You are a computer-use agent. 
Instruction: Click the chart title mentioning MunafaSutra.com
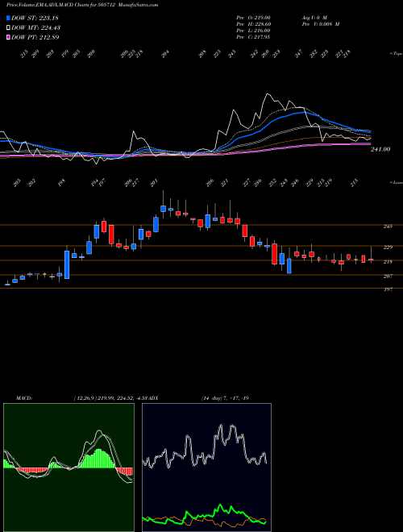click(x=82, y=5)
